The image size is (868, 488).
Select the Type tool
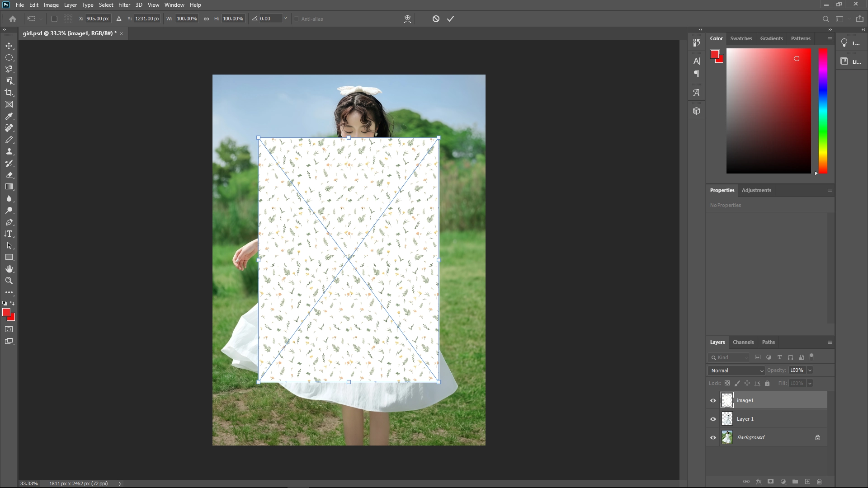click(x=9, y=234)
